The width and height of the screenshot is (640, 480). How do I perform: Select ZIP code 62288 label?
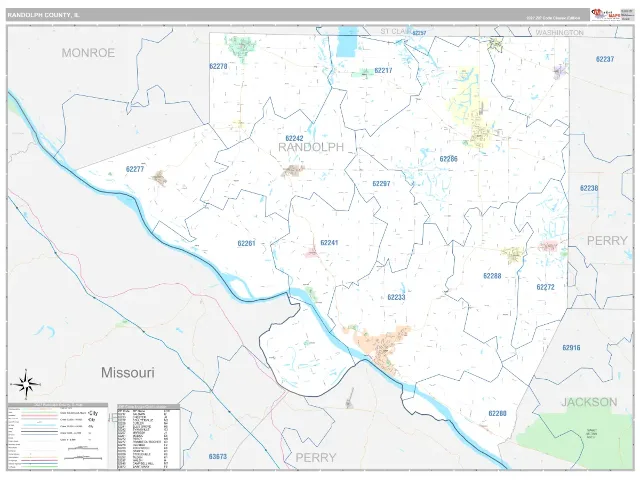tap(492, 276)
